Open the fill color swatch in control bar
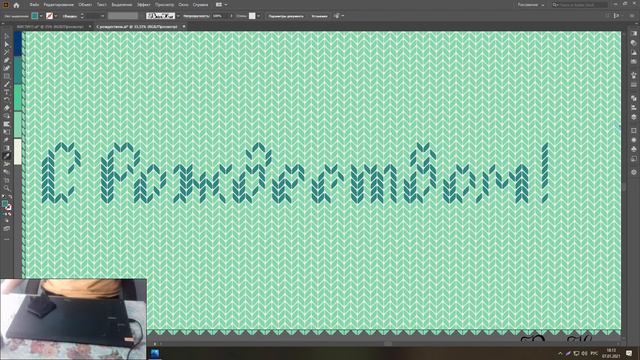 click(x=35, y=16)
